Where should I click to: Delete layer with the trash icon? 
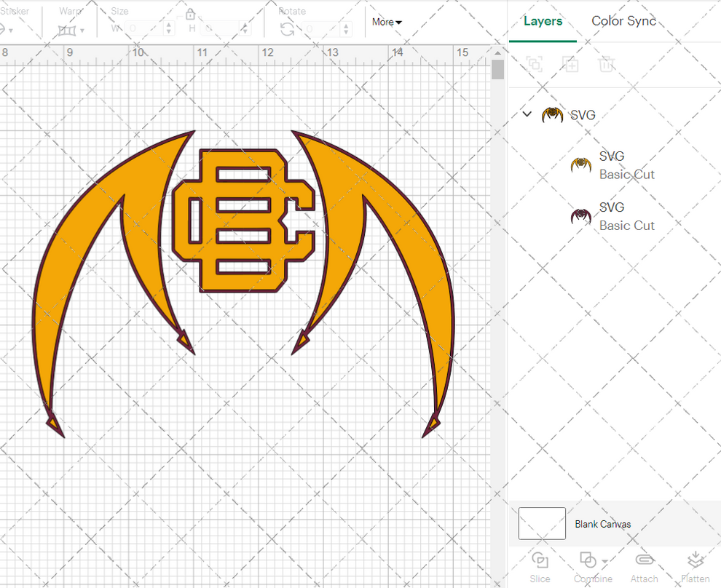click(607, 64)
